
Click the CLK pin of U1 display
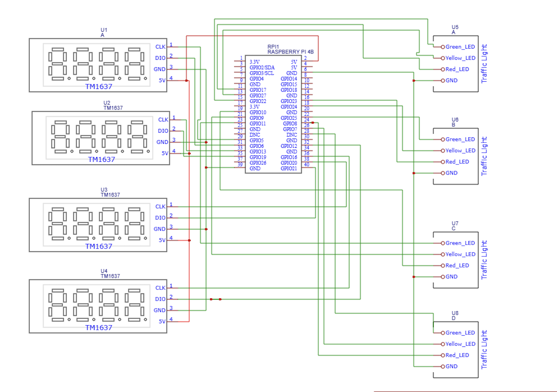pos(160,47)
